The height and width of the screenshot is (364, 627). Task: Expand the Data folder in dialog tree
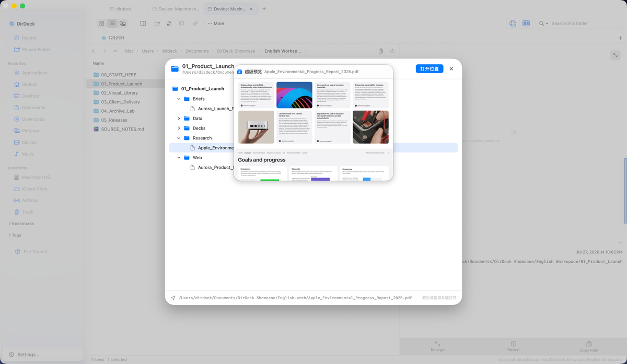pos(179,119)
